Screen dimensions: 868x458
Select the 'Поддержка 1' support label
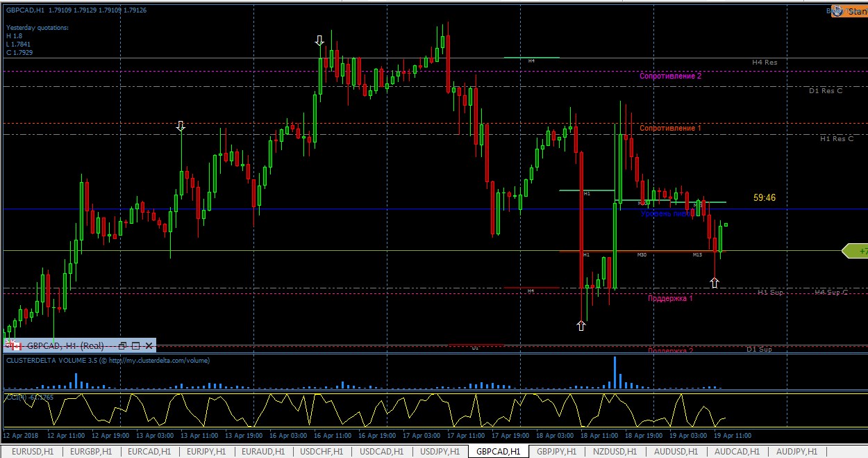coord(670,298)
